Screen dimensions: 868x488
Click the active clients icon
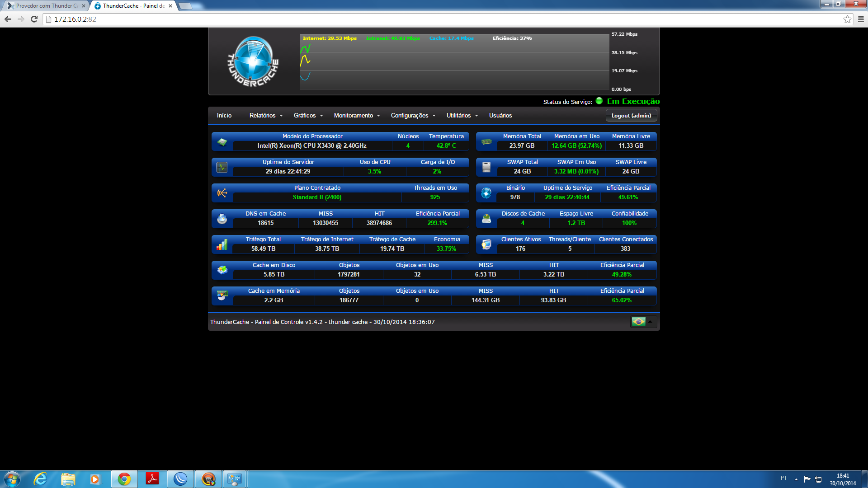[486, 245]
